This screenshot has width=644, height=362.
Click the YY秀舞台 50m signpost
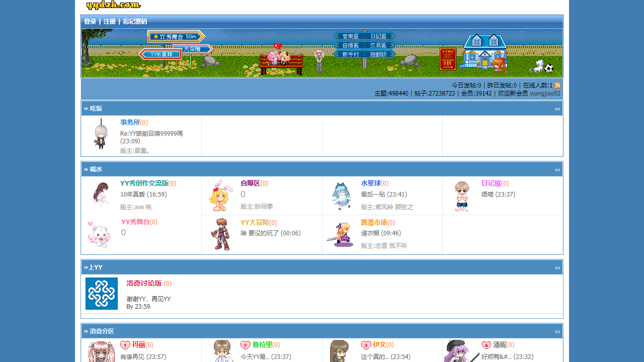click(x=176, y=37)
